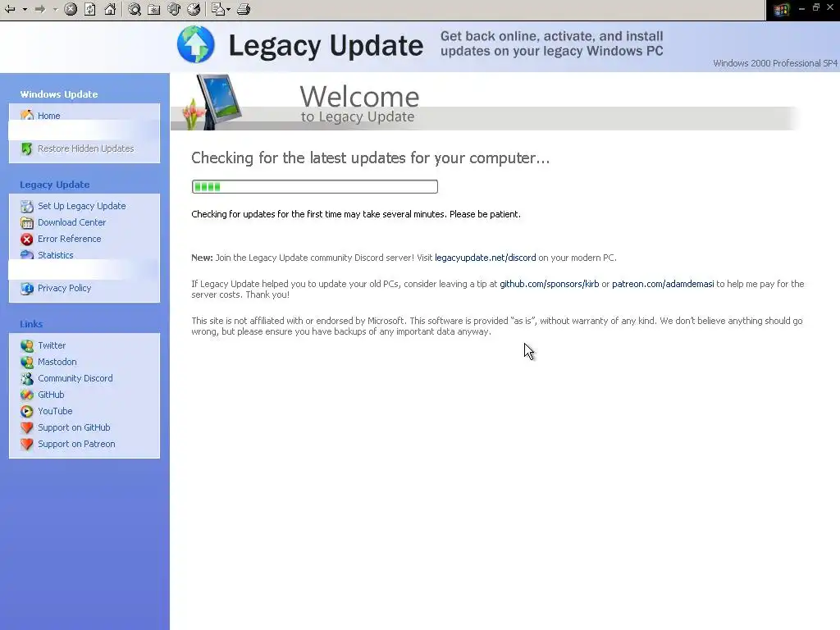This screenshot has height=630, width=840.
Task: Follow the legacyupdate.net/discord link
Action: tap(486, 258)
